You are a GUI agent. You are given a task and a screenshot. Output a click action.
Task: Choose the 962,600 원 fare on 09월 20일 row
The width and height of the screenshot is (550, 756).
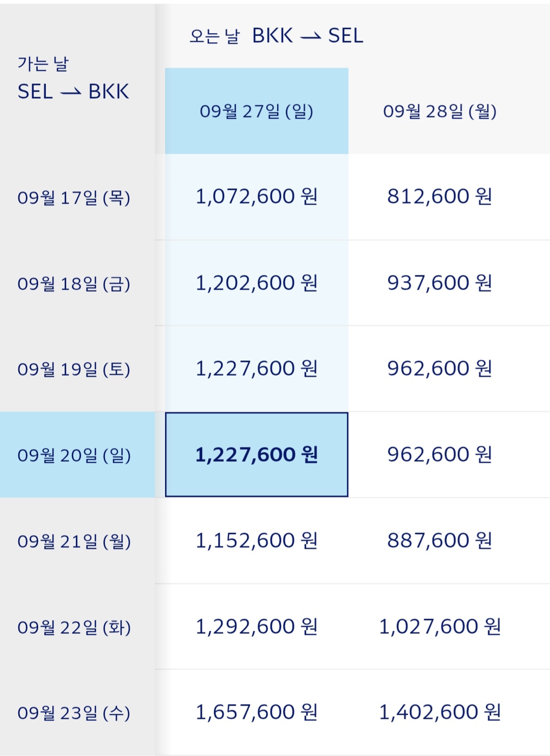(439, 455)
